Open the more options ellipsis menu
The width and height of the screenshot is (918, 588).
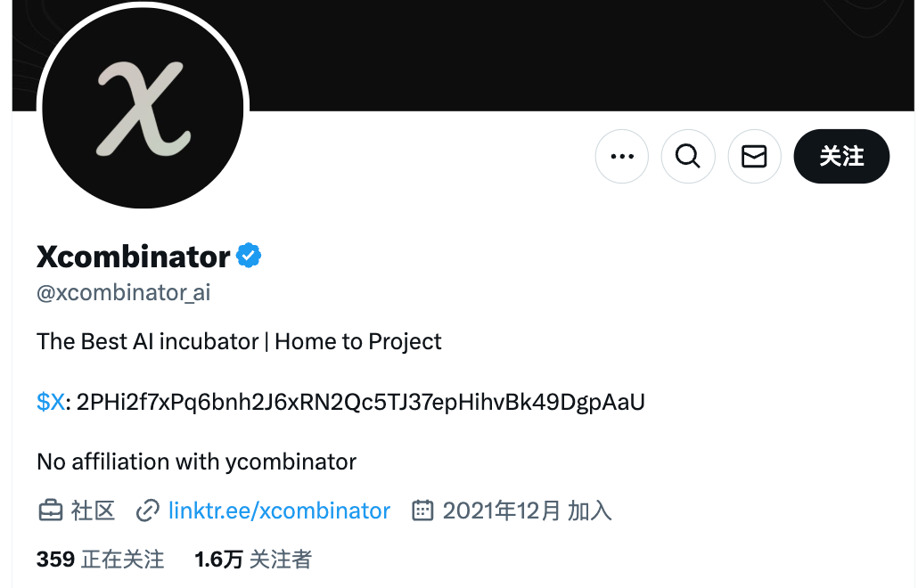(x=621, y=156)
